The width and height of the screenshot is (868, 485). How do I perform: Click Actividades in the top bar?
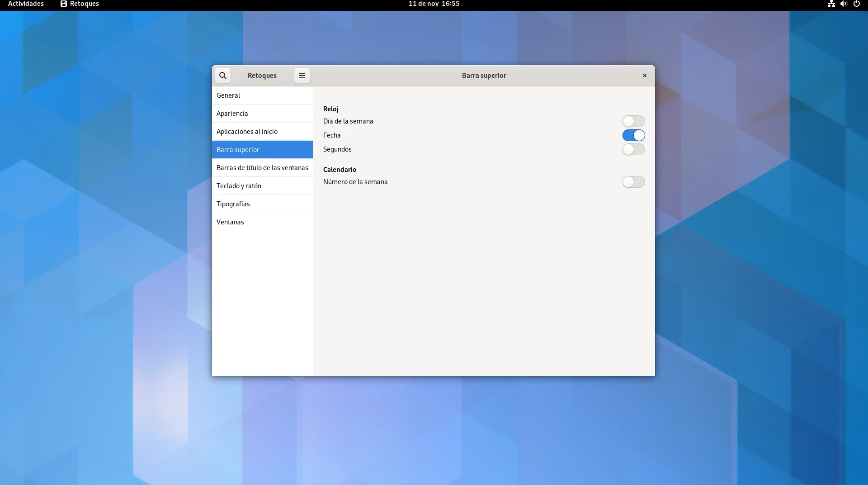point(26,4)
